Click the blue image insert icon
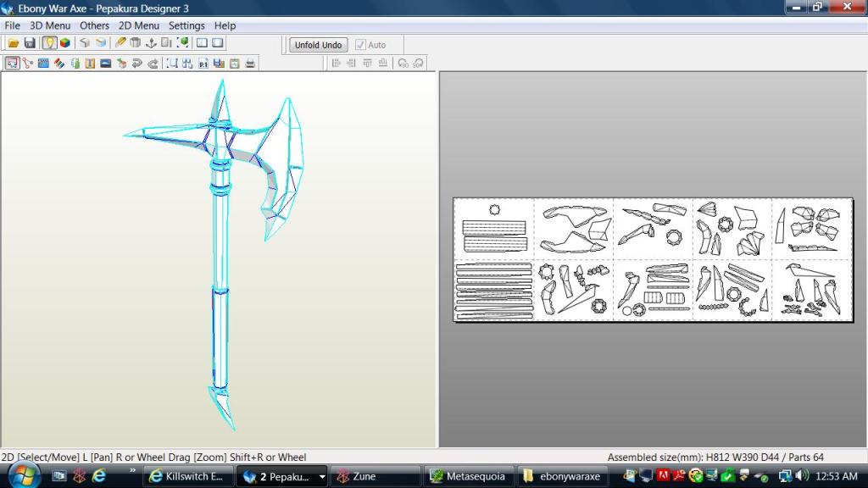Viewport: 868px width, 488px height. click(106, 64)
